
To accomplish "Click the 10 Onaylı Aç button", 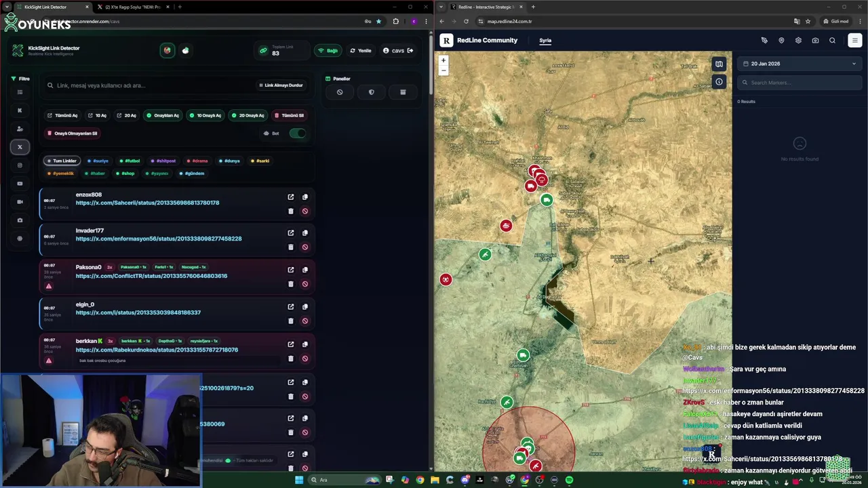I will pos(205,115).
